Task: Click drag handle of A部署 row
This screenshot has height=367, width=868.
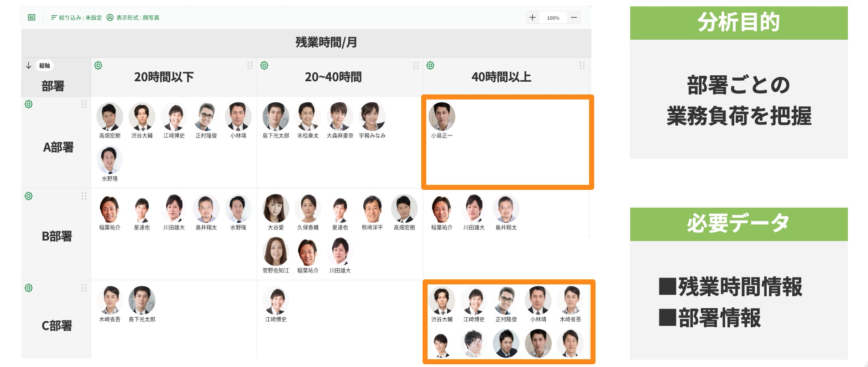Action: 84,105
